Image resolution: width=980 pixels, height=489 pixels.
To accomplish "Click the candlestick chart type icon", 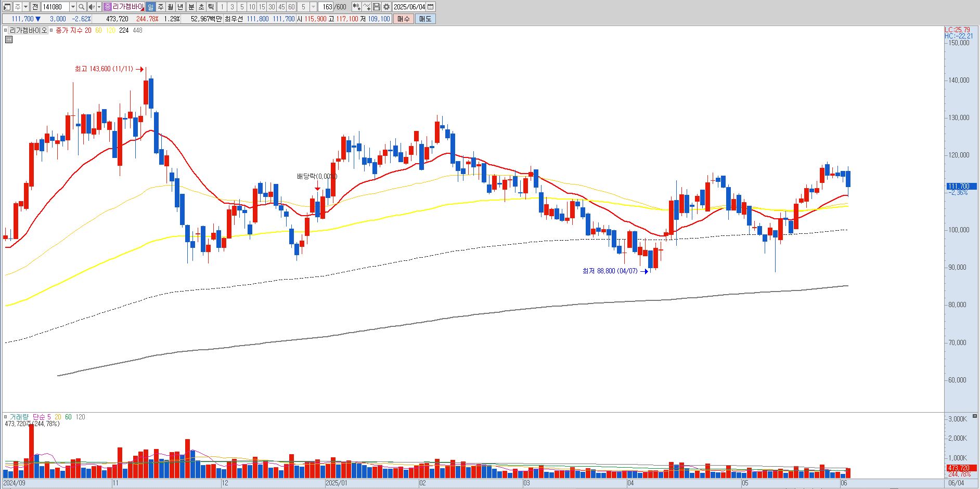I will click(356, 7).
